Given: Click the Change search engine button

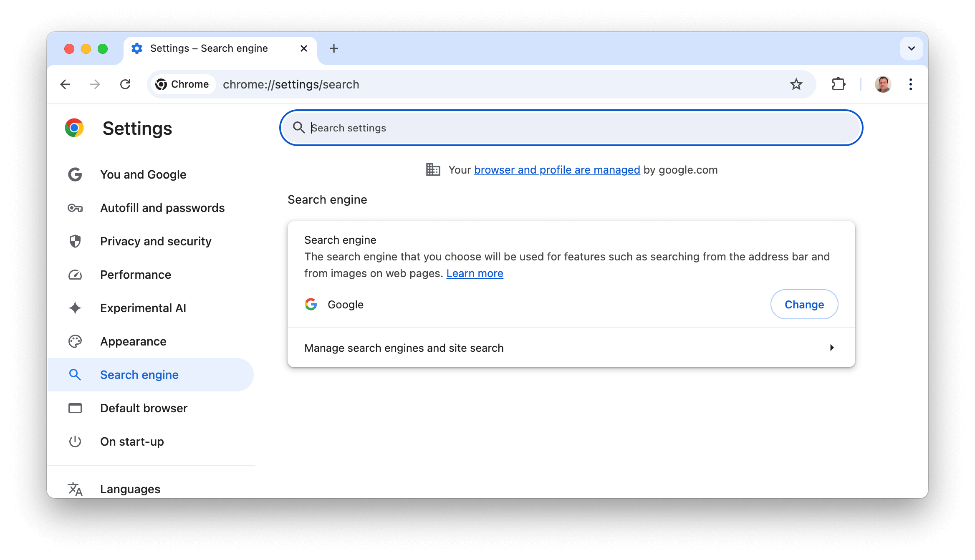Looking at the screenshot, I should tap(804, 305).
